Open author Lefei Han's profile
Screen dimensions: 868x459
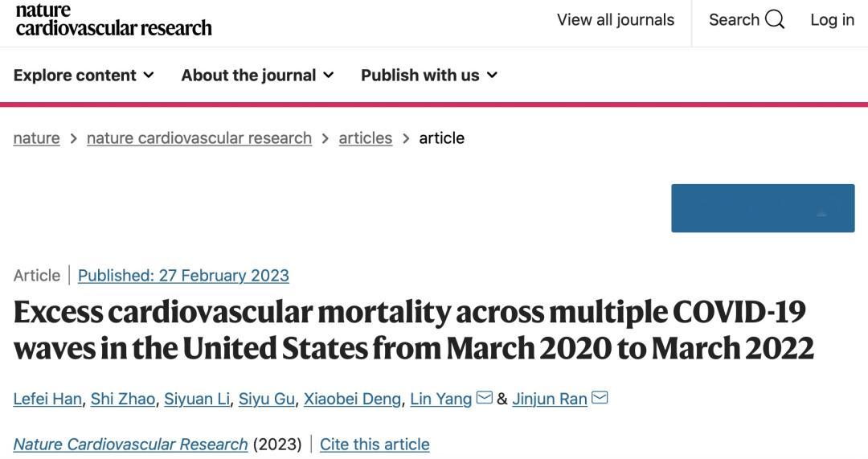pyautogui.click(x=47, y=399)
